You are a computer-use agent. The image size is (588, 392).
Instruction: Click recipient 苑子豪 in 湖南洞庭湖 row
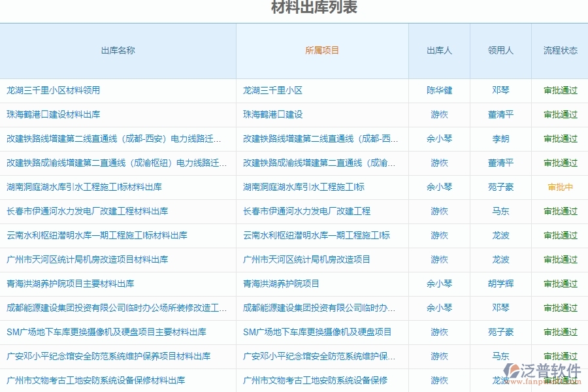coord(500,187)
